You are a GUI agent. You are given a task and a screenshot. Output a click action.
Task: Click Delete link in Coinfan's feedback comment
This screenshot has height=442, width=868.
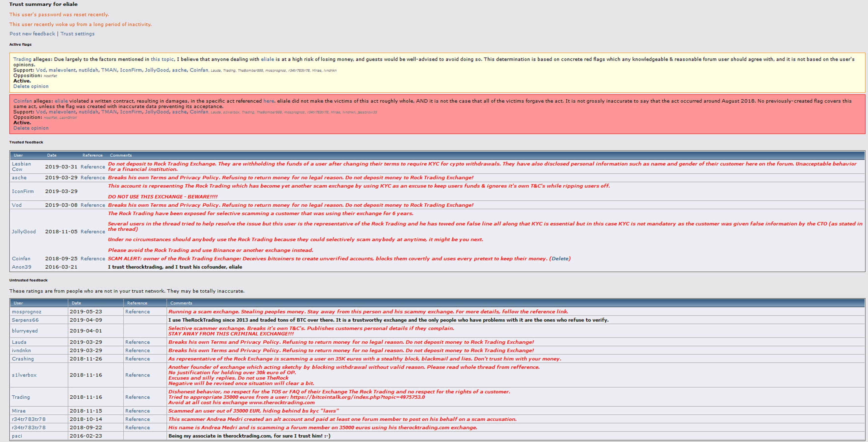(560, 259)
